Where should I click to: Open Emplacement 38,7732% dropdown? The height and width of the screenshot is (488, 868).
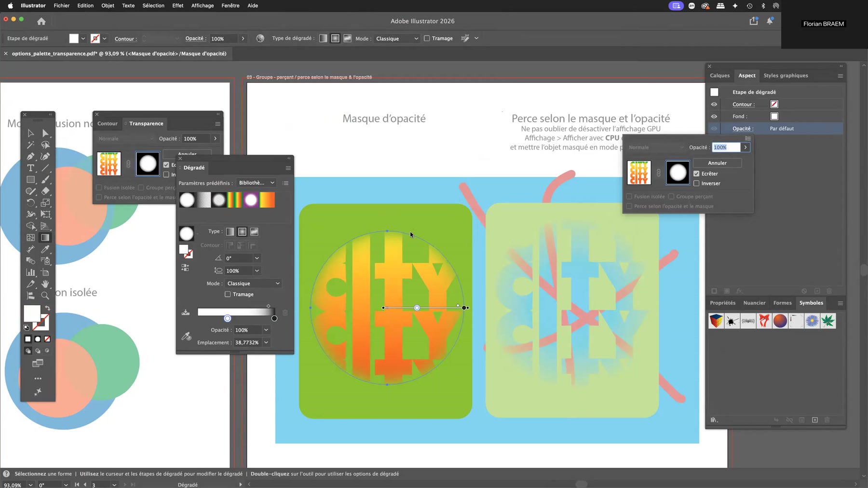[x=266, y=342]
